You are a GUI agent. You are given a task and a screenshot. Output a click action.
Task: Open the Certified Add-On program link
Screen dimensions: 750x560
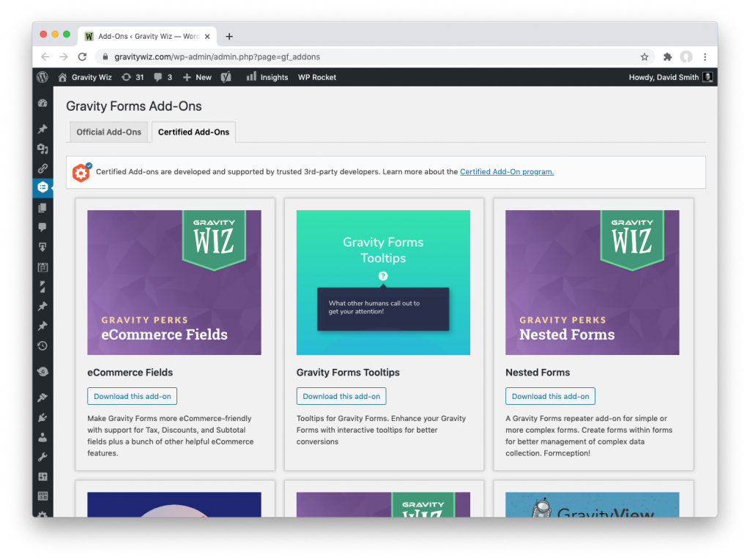click(507, 172)
